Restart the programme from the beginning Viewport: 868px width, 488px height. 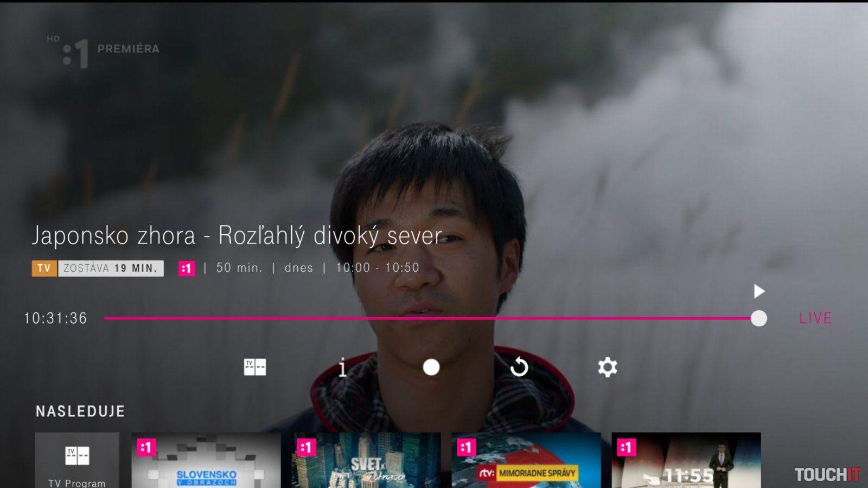tap(519, 367)
